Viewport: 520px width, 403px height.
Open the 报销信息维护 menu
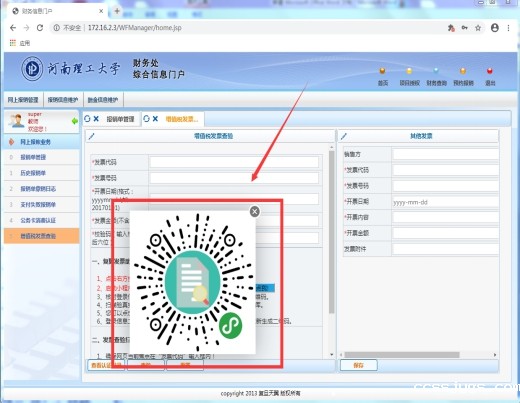click(63, 100)
